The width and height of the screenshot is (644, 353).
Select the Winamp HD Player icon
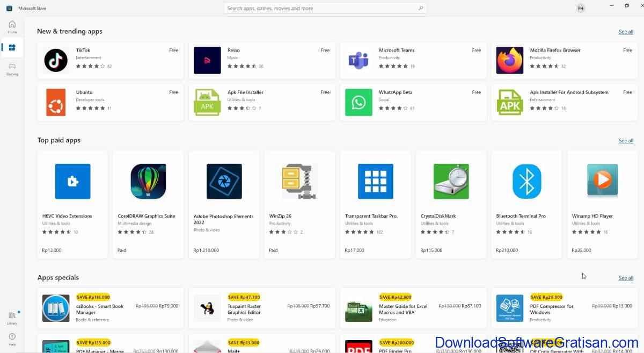[x=603, y=182]
